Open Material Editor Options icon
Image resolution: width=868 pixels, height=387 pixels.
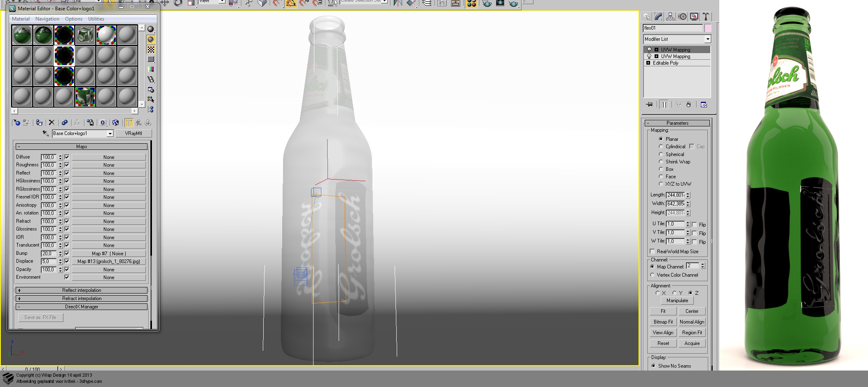tap(151, 90)
